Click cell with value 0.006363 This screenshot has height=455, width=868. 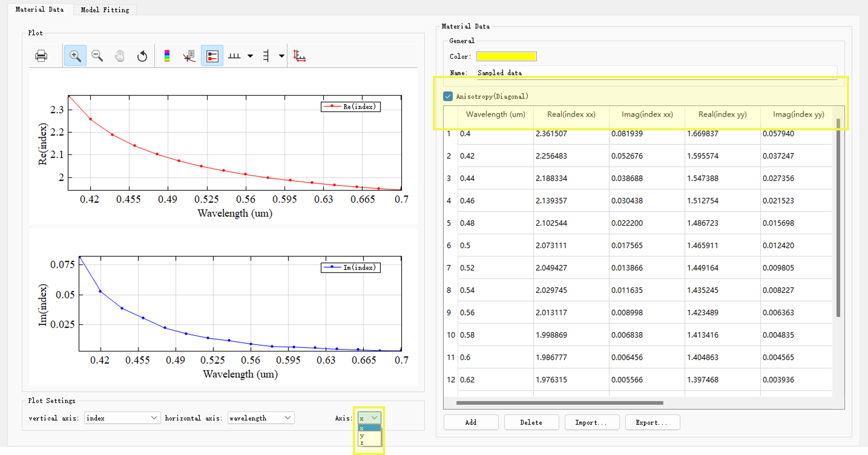click(796, 312)
